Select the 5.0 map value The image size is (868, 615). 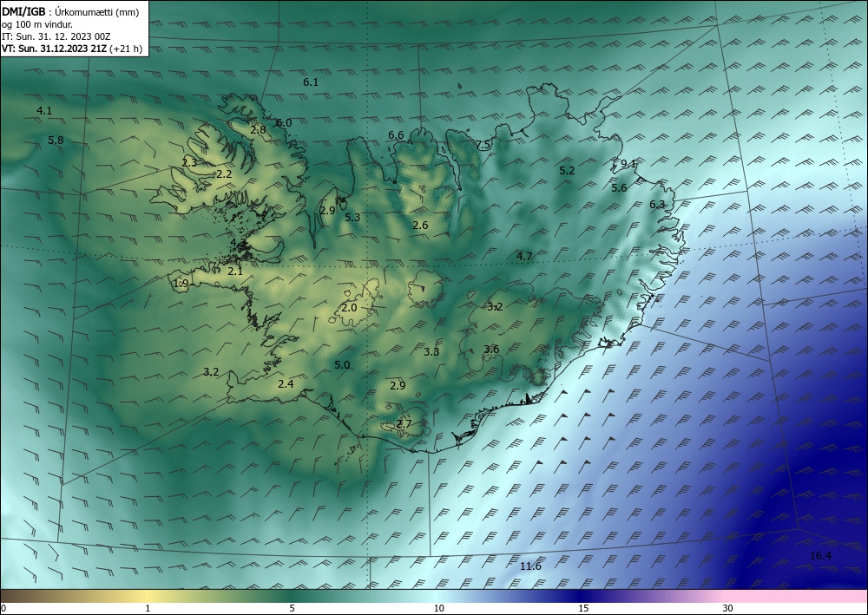[x=342, y=365]
